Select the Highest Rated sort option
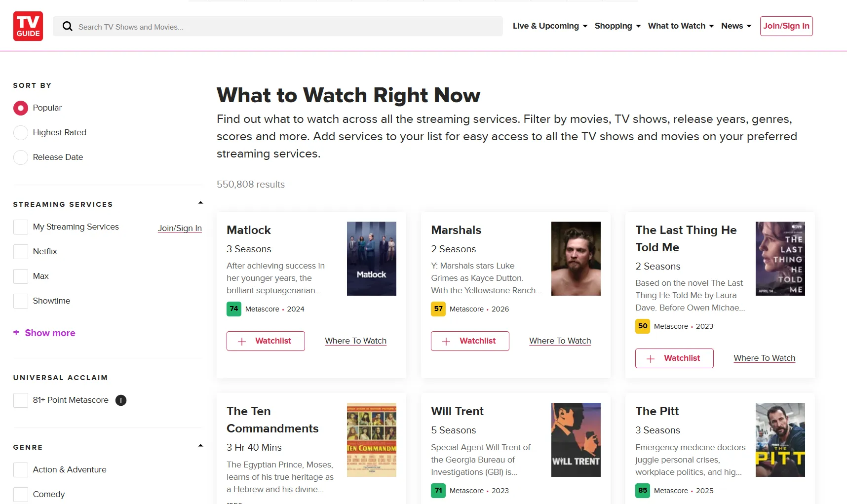 [x=20, y=132]
